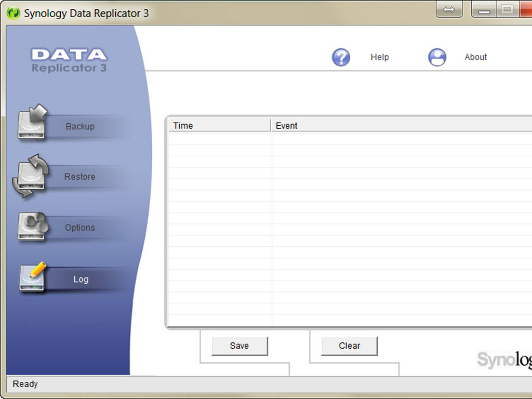Sort log by Time column header

click(x=220, y=126)
